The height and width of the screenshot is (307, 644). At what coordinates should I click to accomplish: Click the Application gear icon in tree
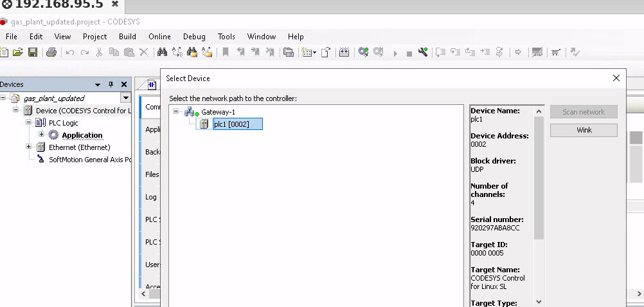coord(53,135)
